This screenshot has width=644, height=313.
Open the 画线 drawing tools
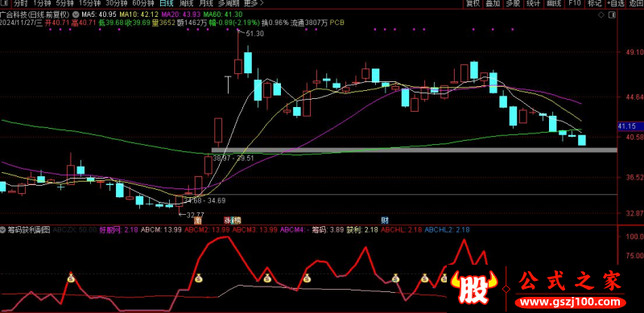click(x=555, y=4)
